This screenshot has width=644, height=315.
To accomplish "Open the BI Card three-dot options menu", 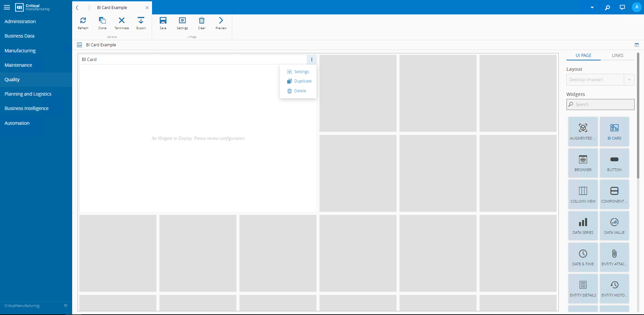I will (x=312, y=59).
